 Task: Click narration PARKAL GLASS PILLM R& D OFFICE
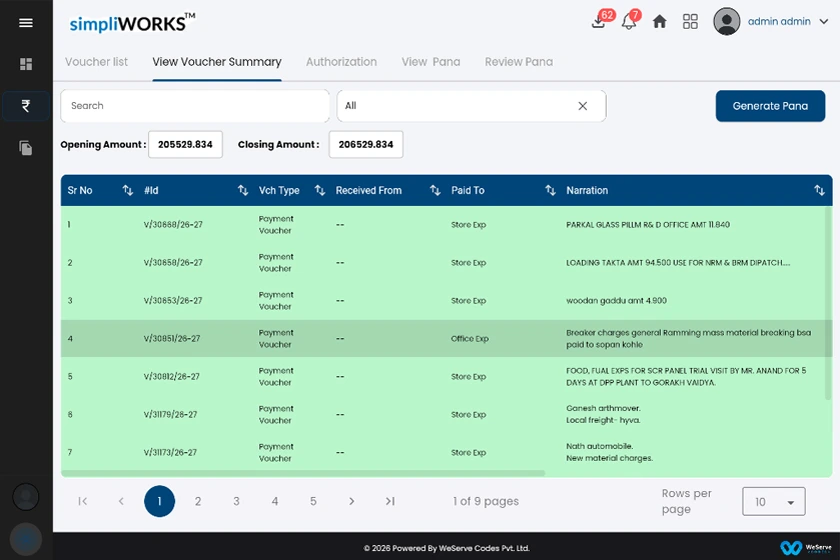click(648, 225)
